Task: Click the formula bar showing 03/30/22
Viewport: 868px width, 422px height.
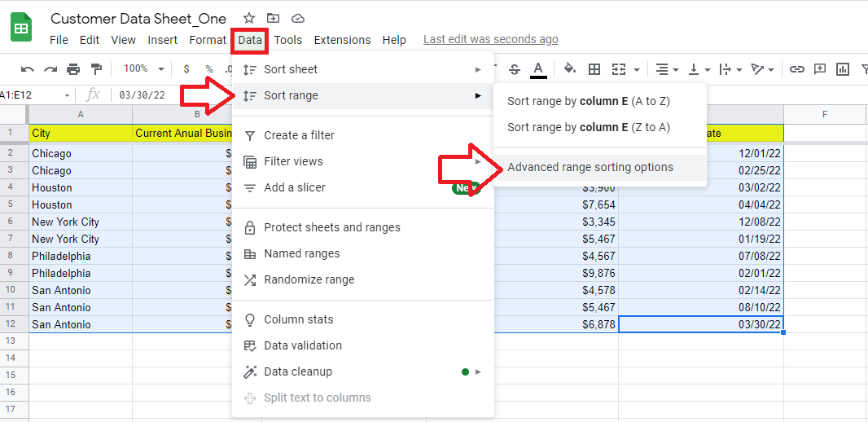Action: (x=142, y=95)
